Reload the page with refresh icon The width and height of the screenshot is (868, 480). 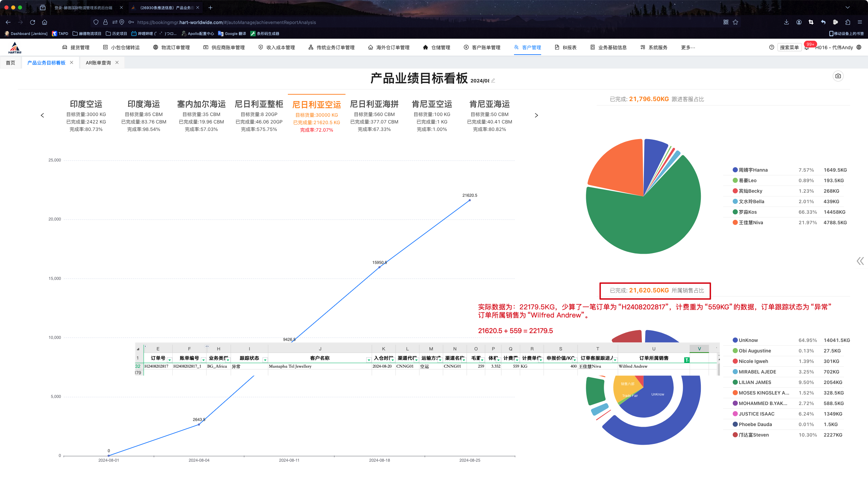click(x=33, y=22)
